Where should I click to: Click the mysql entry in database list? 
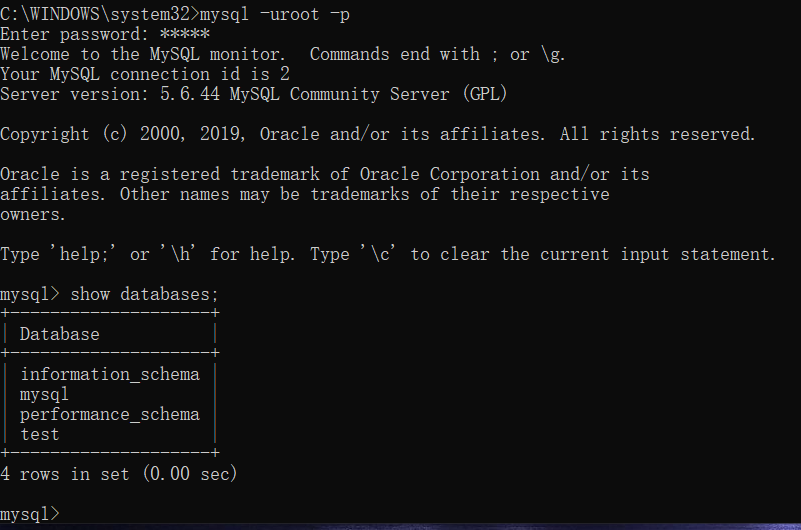[x=45, y=394]
